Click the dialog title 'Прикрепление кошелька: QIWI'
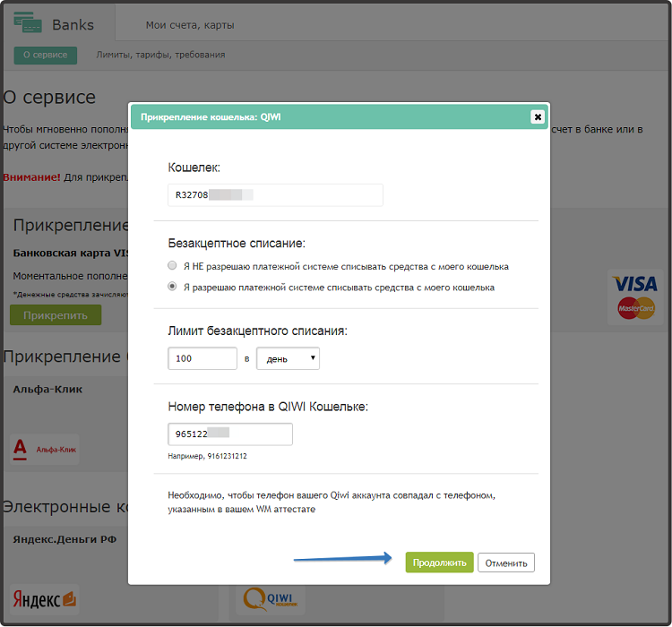 tap(211, 117)
